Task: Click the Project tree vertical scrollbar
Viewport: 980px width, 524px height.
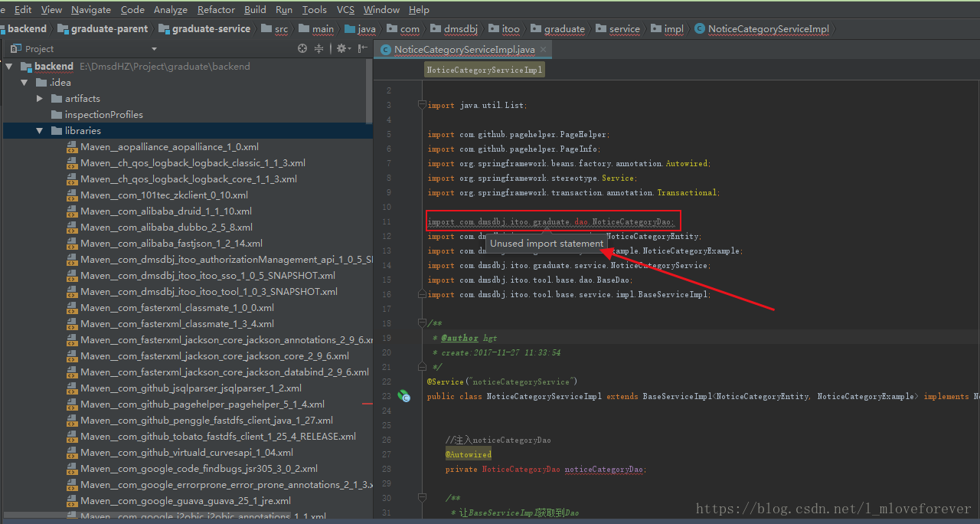Action: point(369,92)
